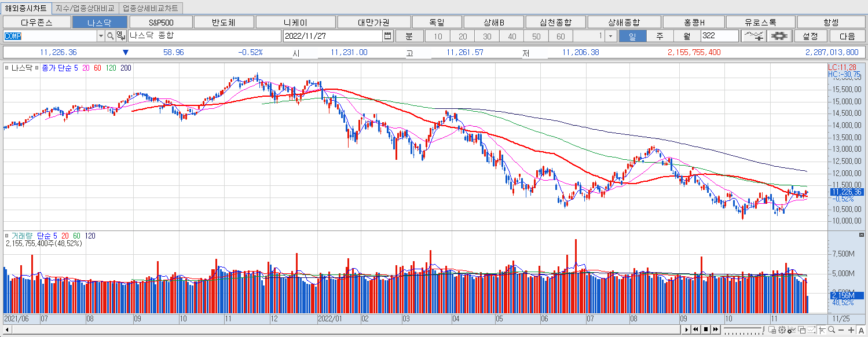Screen dimensions: 868x337
Task: Toggle the crosshair cursor icon
Action: (822, 330)
